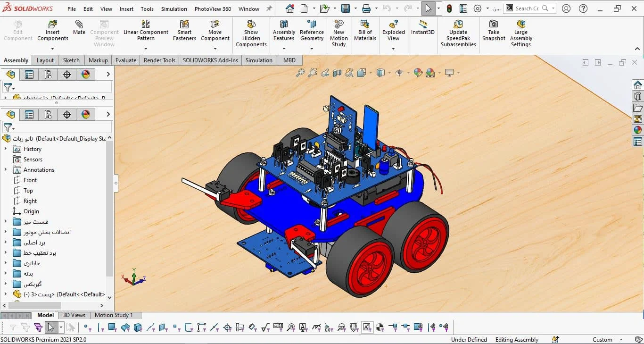This screenshot has height=344, width=644.
Task: Toggle the Filter Axes selection filter
Action: pos(151,327)
